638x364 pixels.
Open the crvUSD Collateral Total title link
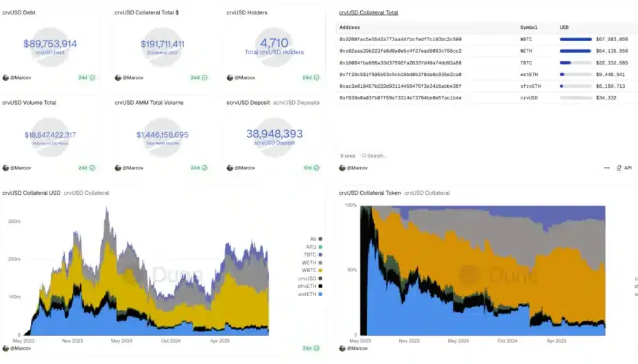368,13
